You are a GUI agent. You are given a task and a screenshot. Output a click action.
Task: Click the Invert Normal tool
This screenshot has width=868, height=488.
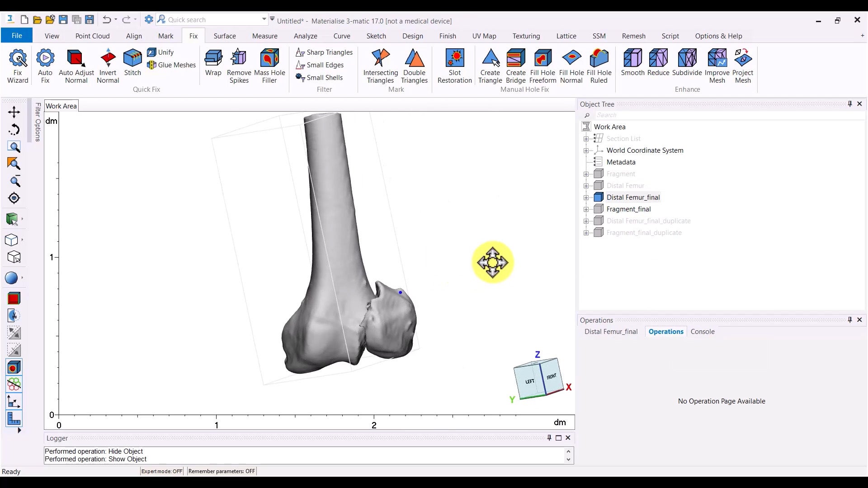coord(108,66)
